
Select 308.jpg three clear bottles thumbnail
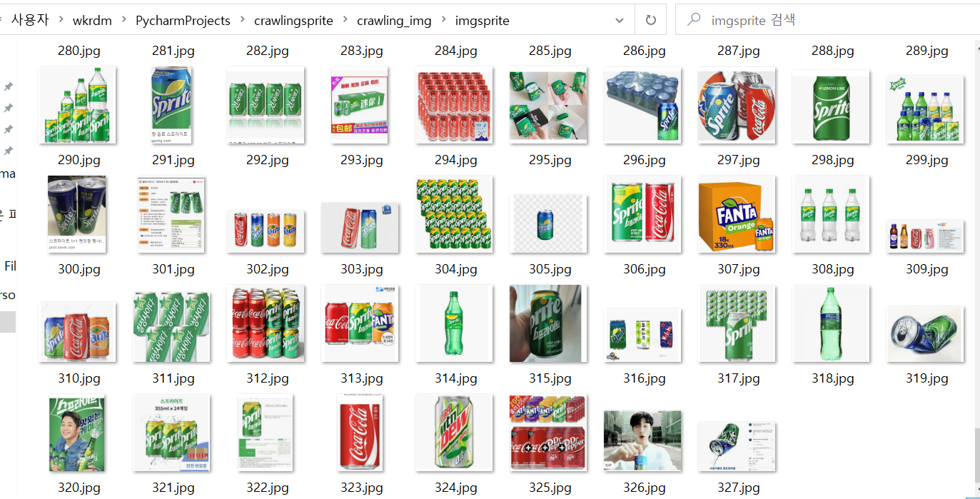(x=831, y=214)
